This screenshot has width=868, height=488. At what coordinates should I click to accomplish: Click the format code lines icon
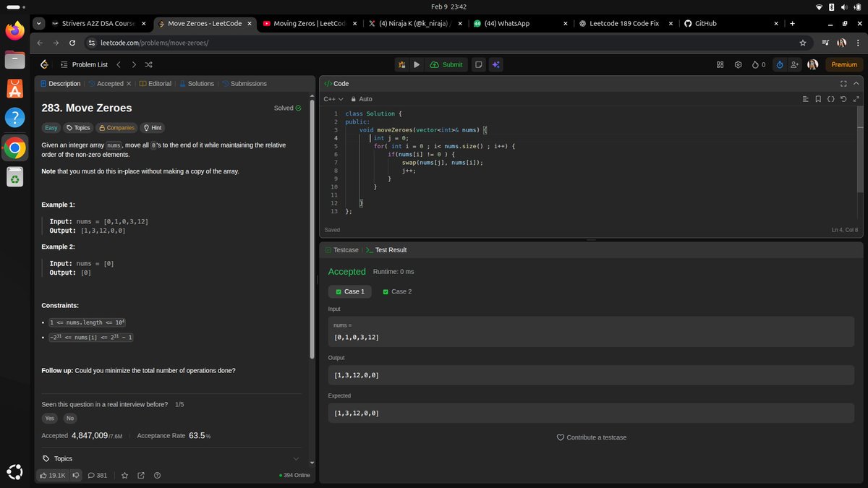pos(805,99)
